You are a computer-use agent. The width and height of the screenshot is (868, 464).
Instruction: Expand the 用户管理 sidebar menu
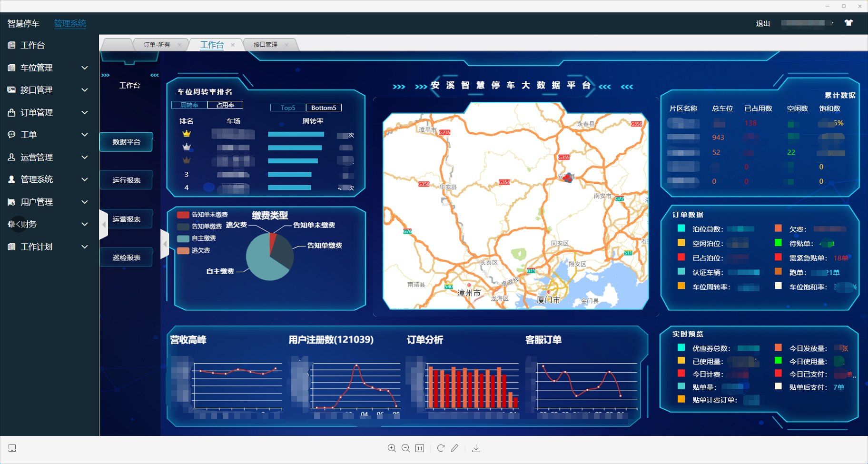48,202
